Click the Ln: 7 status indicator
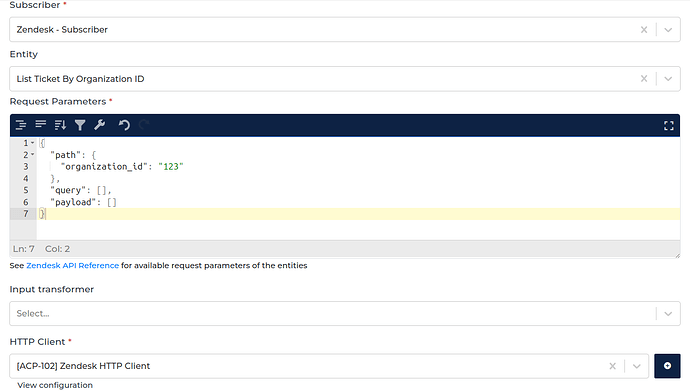Viewport: 690px width, 391px height. [24, 249]
